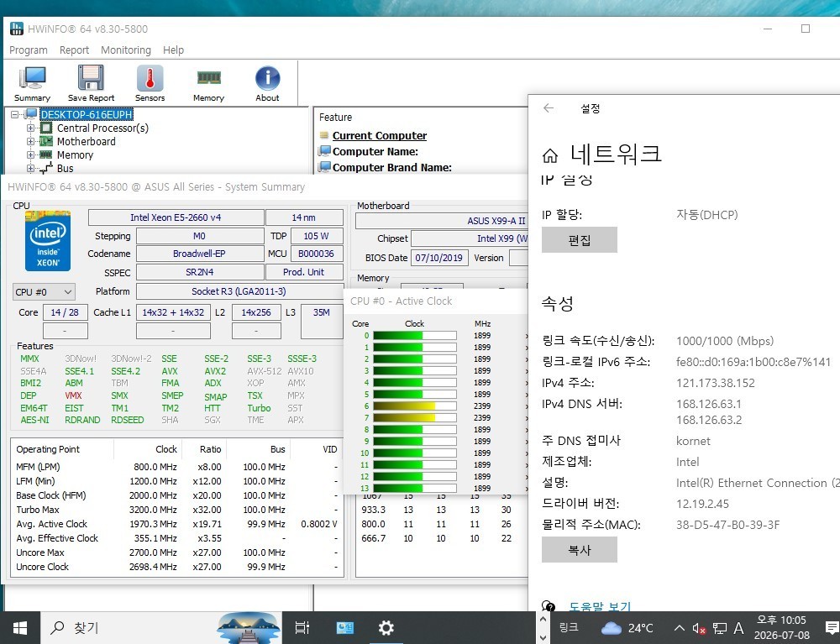Go back with the Settings arrow
Viewport: 840px width, 644px height.
click(548, 108)
